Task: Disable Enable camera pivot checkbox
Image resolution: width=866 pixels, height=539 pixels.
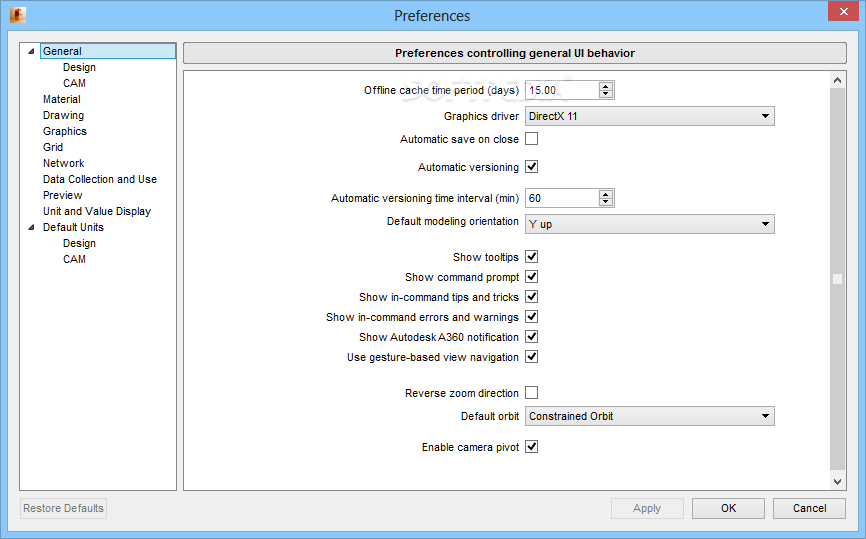Action: click(x=531, y=447)
